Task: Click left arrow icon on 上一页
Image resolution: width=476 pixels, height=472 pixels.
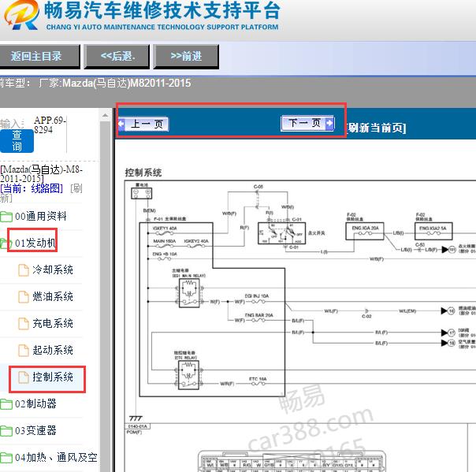Action: point(121,124)
